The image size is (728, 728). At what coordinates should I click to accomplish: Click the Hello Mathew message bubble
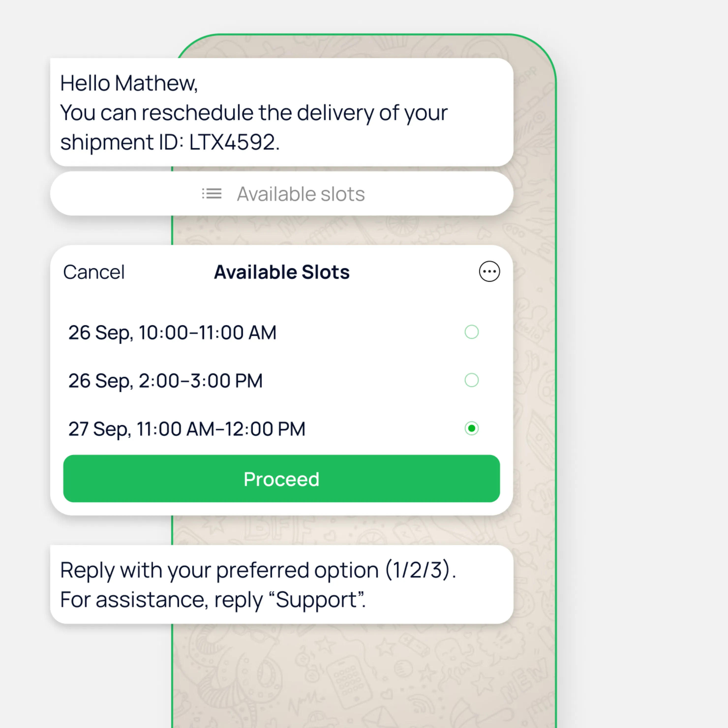pyautogui.click(x=129, y=83)
